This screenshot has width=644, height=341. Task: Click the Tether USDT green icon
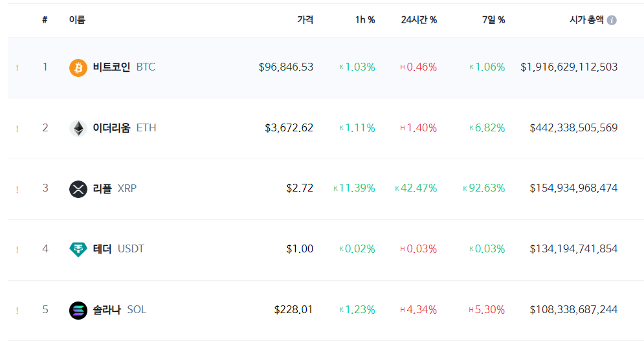78,249
